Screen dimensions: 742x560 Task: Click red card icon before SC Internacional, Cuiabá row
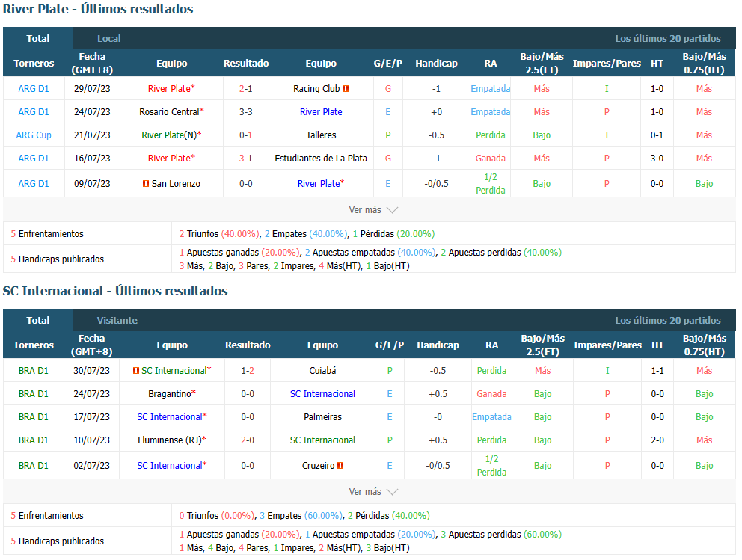pos(136,371)
